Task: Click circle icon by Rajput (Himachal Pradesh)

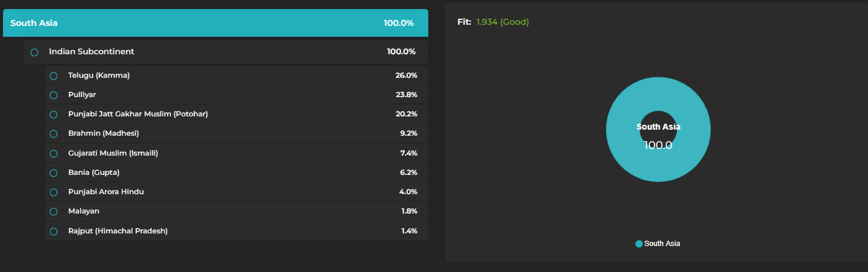Action: [x=54, y=232]
